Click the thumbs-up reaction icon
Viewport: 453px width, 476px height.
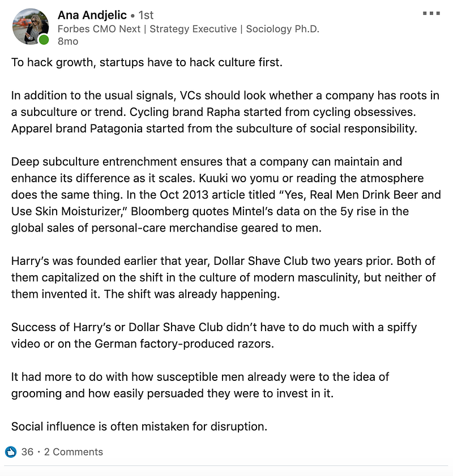pos(11,452)
